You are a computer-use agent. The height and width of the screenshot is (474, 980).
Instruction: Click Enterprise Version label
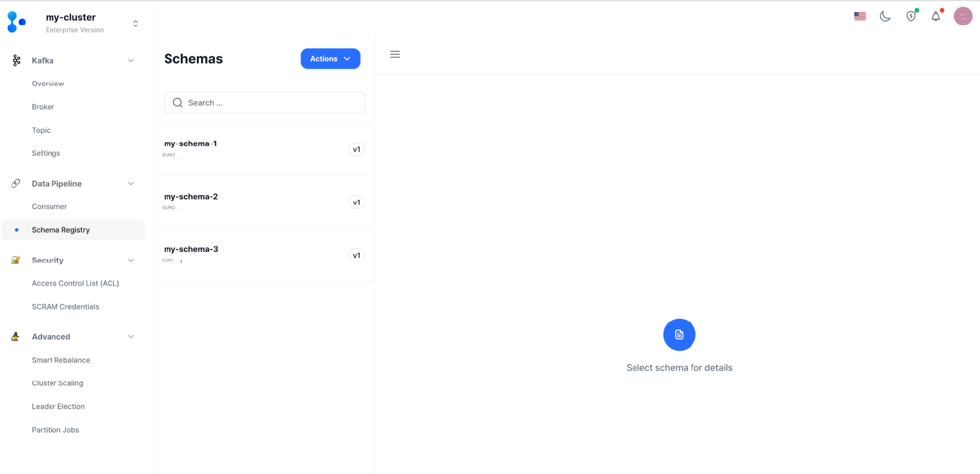coord(75,30)
